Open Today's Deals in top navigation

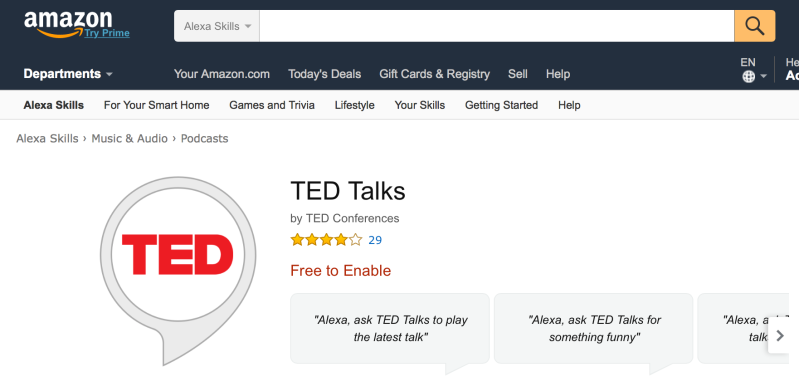pos(325,74)
